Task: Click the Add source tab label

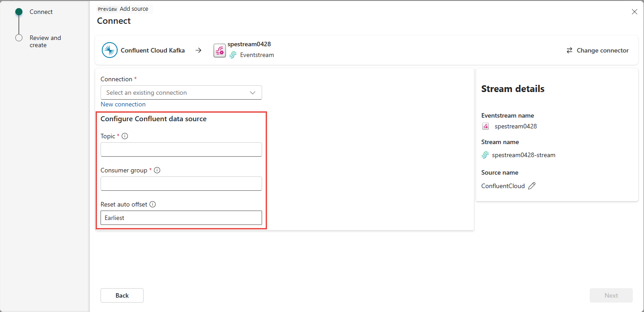Action: pos(134,9)
